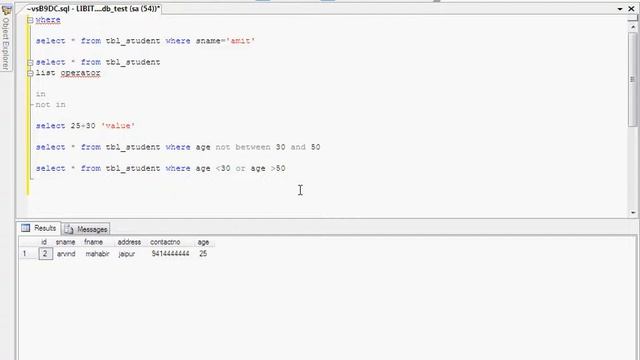Image resolution: width=640 pixels, height=360 pixels.
Task: Click the 'age <30 or age >50' query line
Action: click(x=160, y=169)
